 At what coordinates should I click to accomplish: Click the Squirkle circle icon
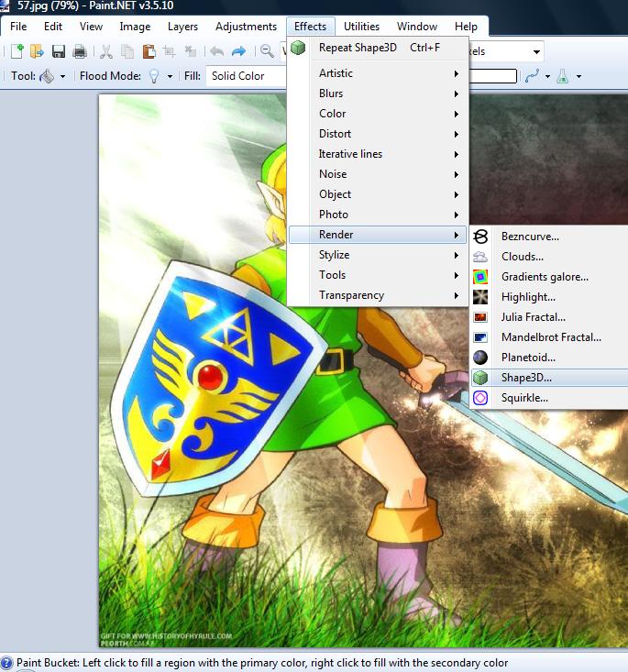(480, 398)
